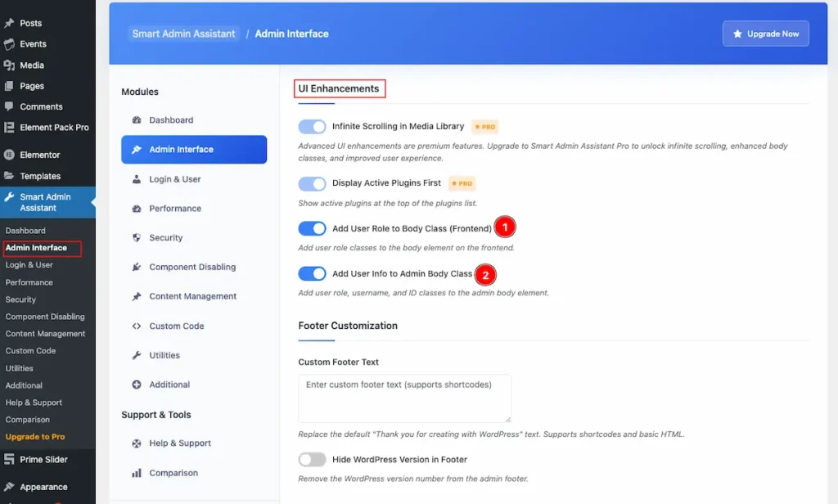Image resolution: width=838 pixels, height=504 pixels.
Task: Click the star icon on Upgrade Now
Action: (x=737, y=34)
